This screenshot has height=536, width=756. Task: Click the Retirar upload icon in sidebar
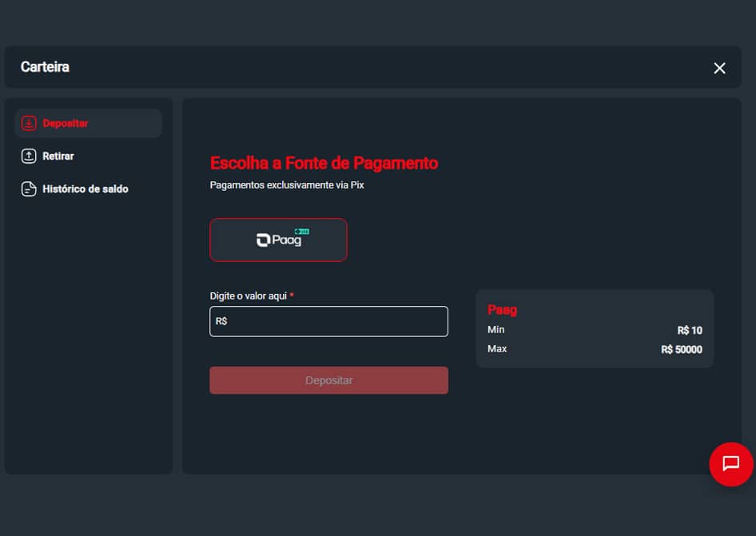coord(29,156)
